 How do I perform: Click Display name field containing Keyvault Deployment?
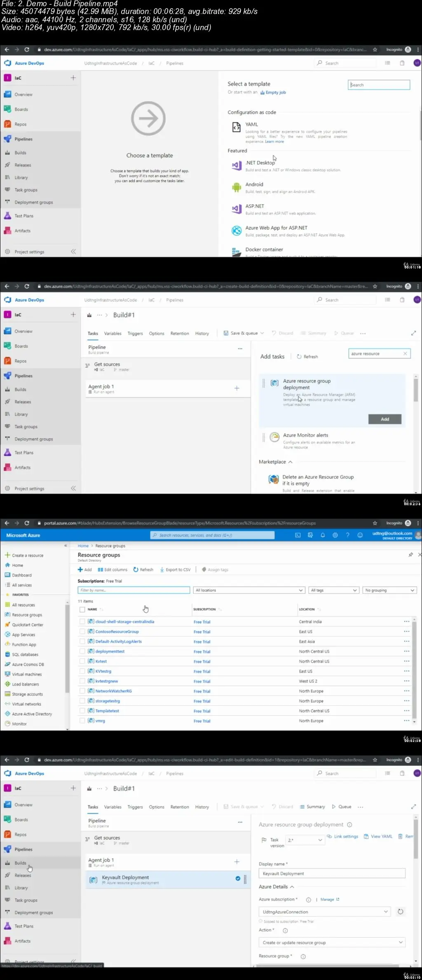point(332,873)
